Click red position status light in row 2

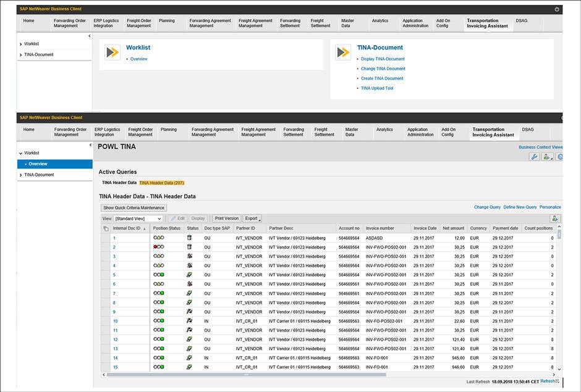click(155, 247)
